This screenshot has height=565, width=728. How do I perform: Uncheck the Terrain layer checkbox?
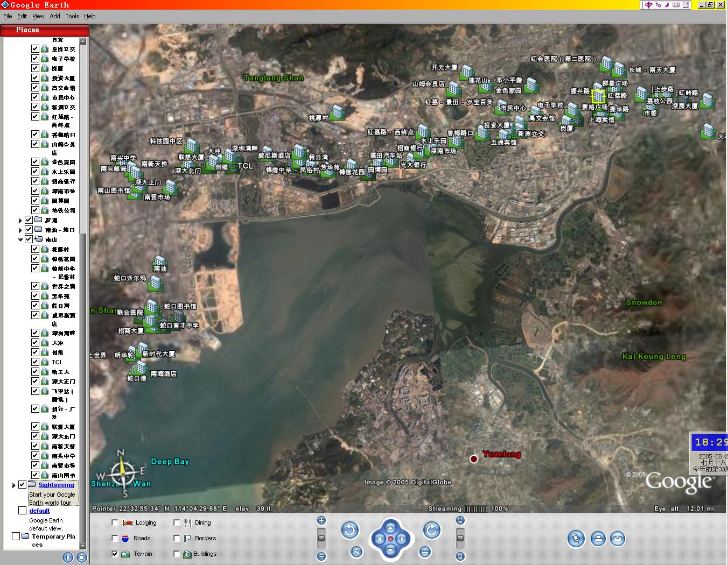click(x=115, y=554)
